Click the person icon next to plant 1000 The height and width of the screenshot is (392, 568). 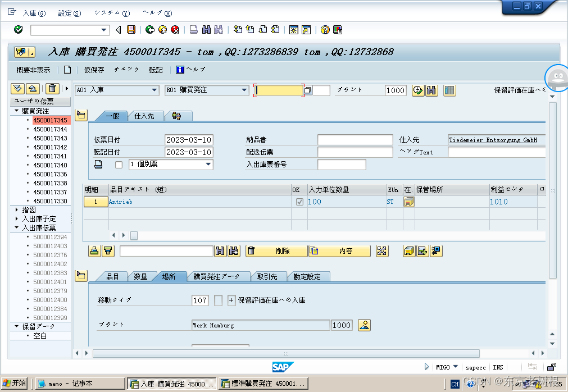pyautogui.click(x=363, y=325)
